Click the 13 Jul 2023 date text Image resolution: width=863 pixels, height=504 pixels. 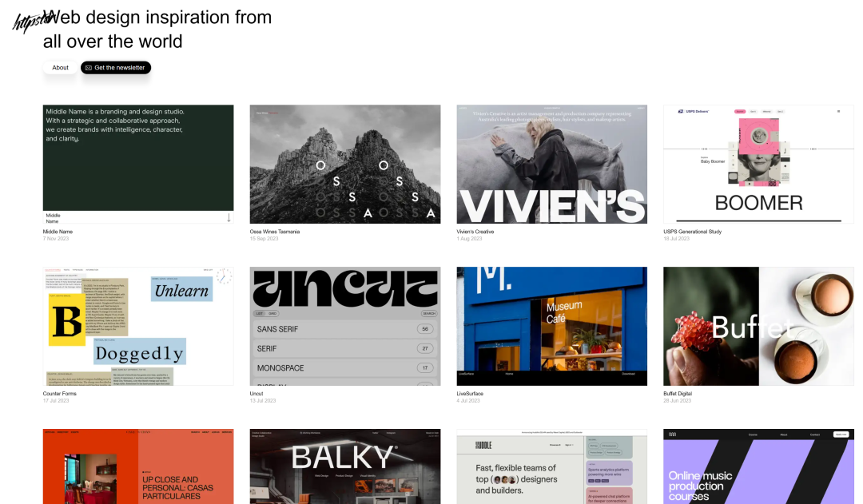point(263,400)
